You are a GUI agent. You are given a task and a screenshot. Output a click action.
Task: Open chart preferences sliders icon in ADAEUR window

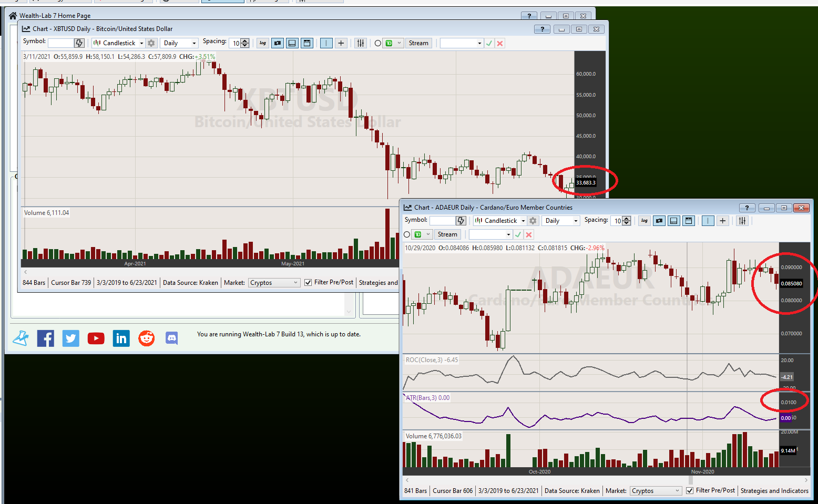click(x=742, y=221)
